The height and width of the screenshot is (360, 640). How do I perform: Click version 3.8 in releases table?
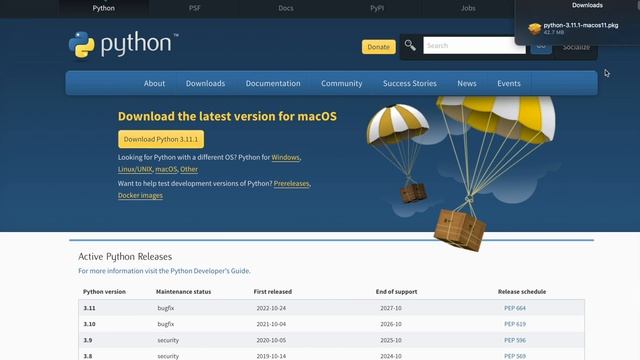[x=88, y=356]
